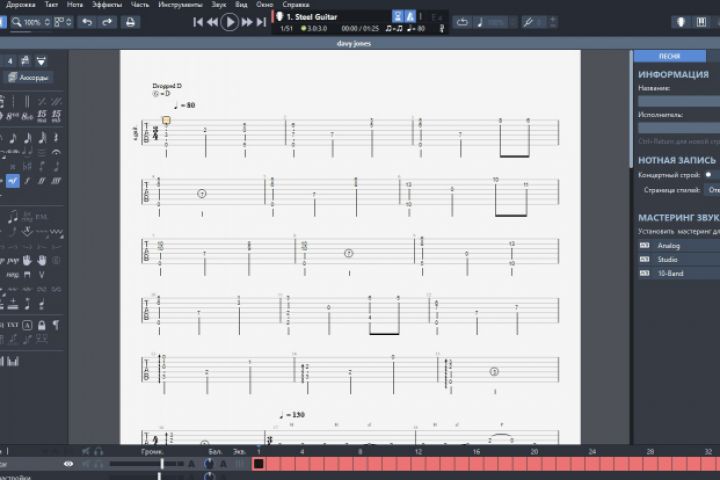The image size is (720, 480).
Task: Select the eighth note duration icon
Action: pyautogui.click(x=13, y=138)
